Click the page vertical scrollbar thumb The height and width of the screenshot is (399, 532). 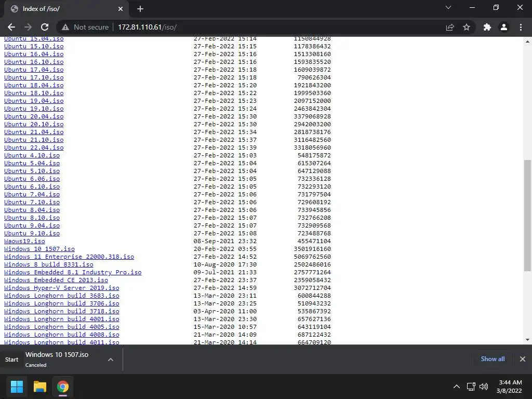(527, 216)
